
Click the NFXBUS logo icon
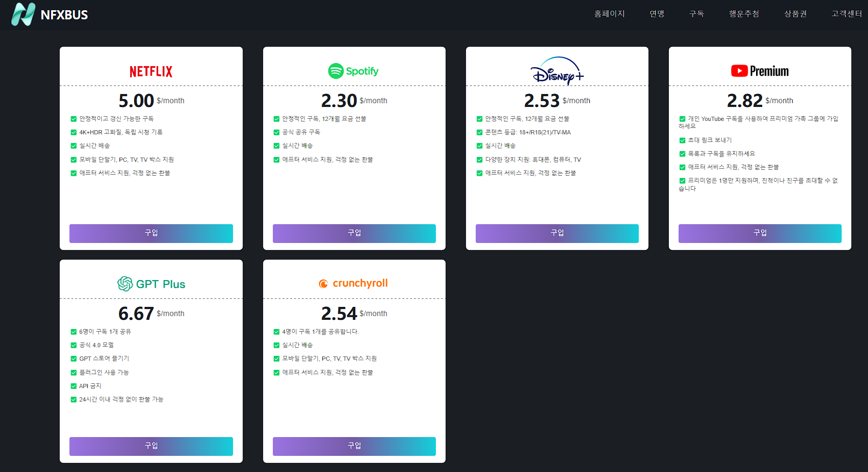23,14
